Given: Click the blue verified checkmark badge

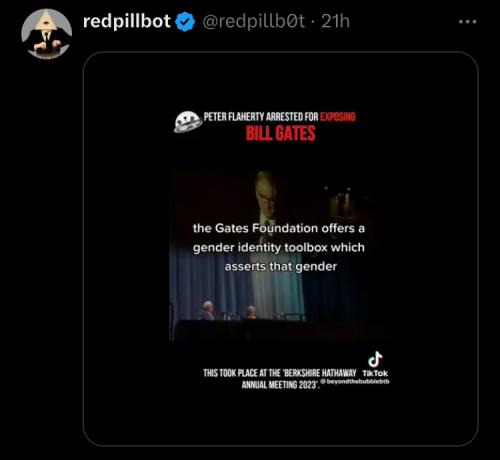Looking at the screenshot, I should 185,22.
